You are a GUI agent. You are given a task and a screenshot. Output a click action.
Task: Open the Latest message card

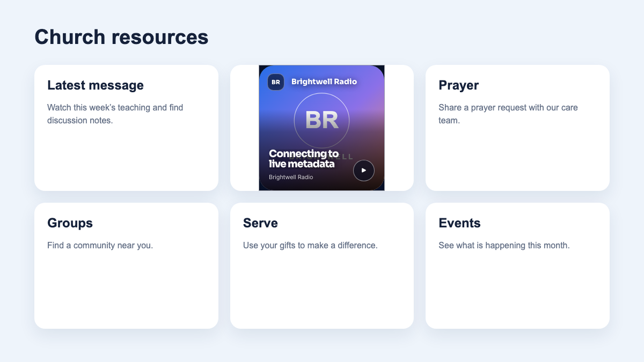click(126, 128)
